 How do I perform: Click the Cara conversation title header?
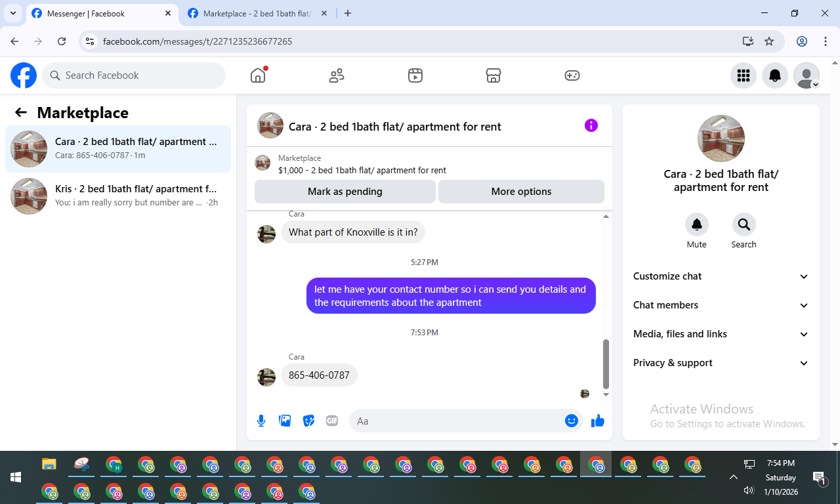pyautogui.click(x=394, y=127)
